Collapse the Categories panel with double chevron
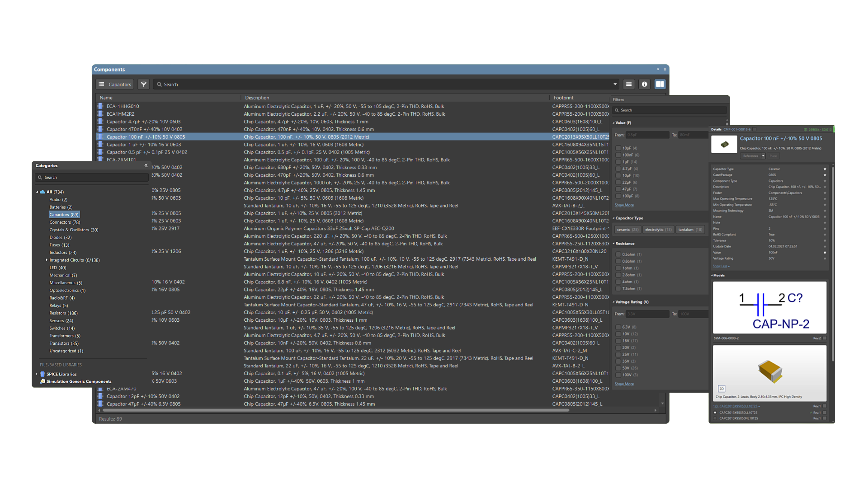Screen dimensions: 868x488 pyautogui.click(x=146, y=165)
